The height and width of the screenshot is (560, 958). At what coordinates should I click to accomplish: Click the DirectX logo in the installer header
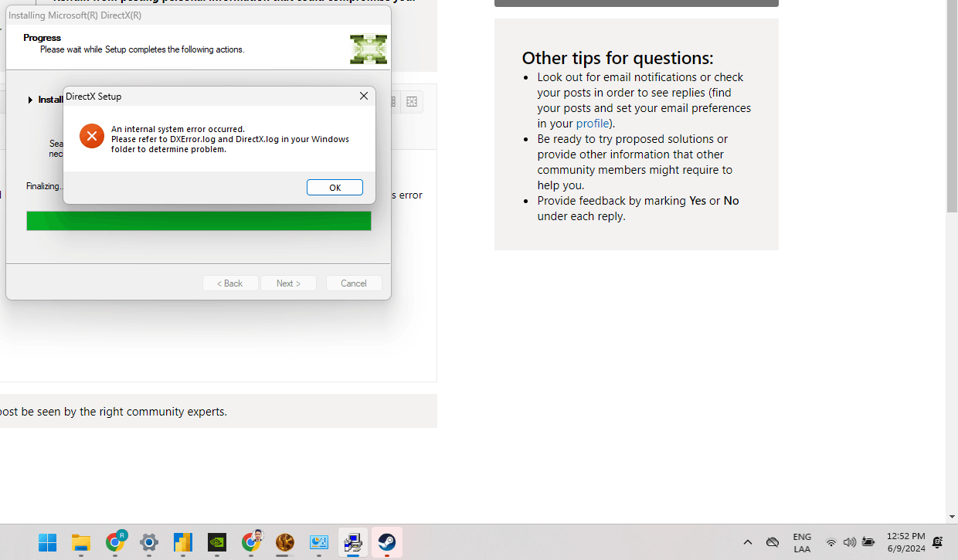368,49
